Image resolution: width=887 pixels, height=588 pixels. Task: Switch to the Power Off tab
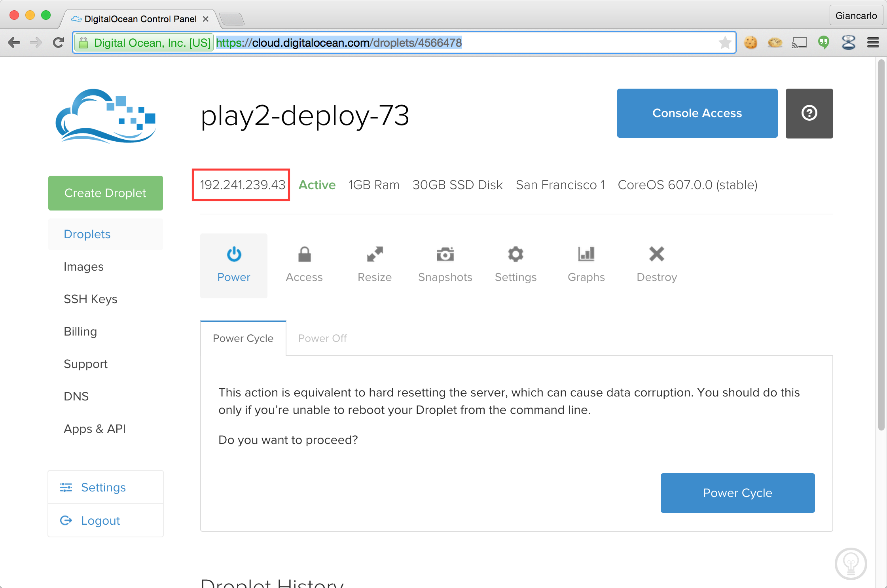pyautogui.click(x=322, y=338)
